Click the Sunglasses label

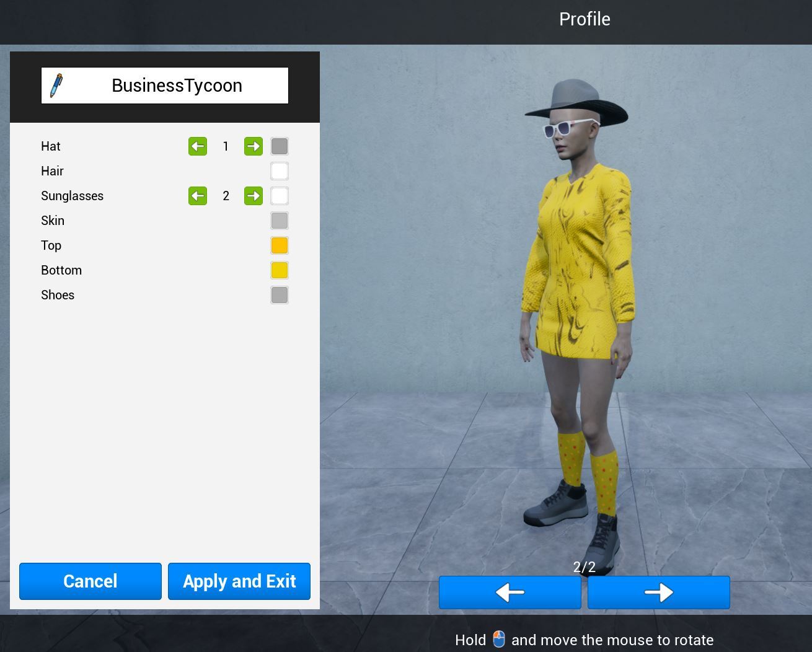tap(73, 196)
